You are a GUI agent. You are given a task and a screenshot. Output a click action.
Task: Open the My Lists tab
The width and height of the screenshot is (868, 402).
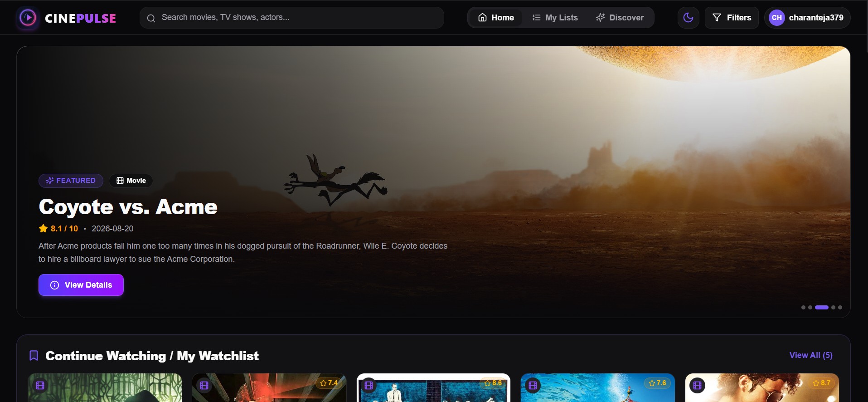[555, 18]
